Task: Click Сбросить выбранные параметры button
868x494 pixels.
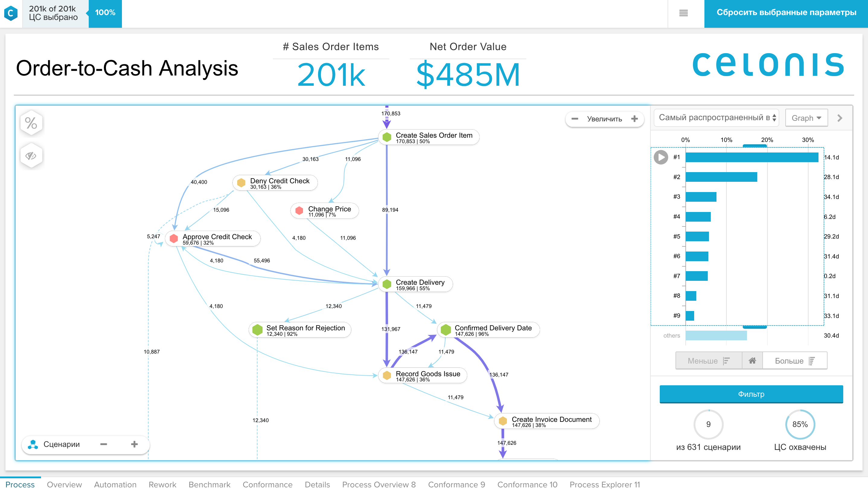Action: pos(786,13)
